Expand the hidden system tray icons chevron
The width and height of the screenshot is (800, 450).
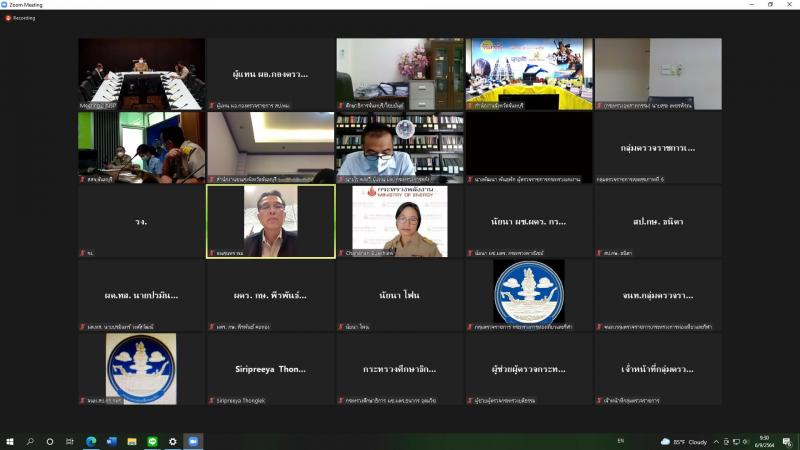pos(716,442)
